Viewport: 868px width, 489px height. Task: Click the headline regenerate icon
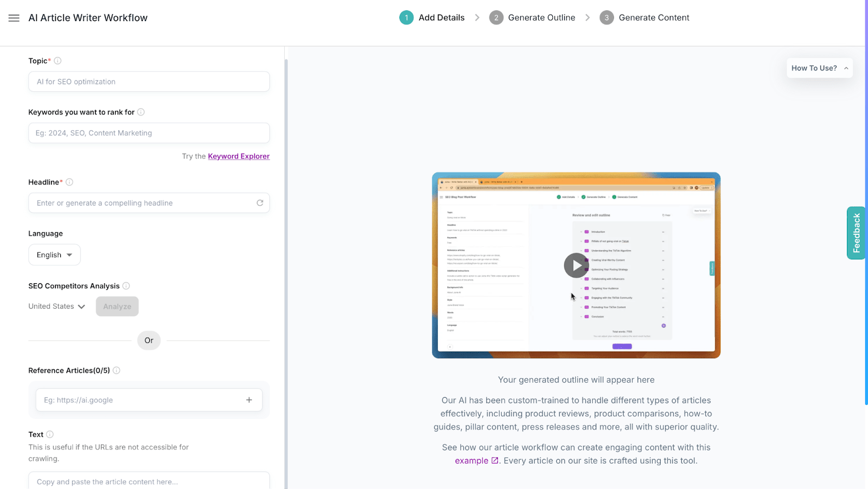(x=260, y=202)
